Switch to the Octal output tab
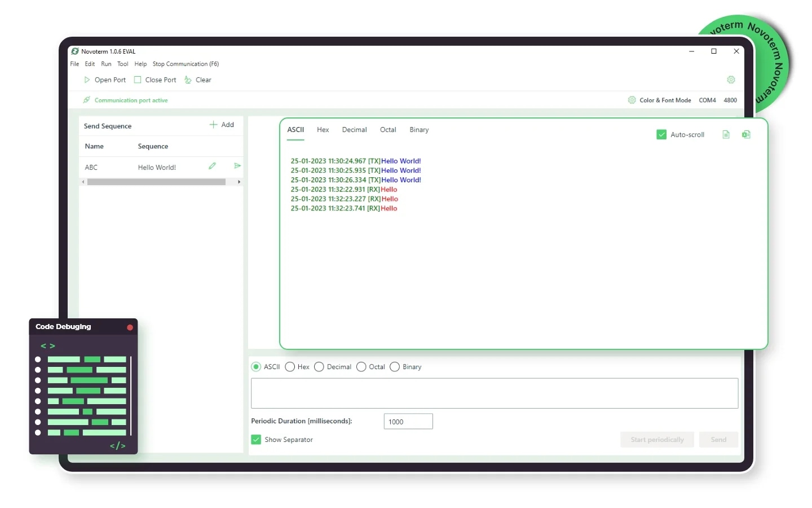The width and height of the screenshot is (812, 508). (388, 130)
